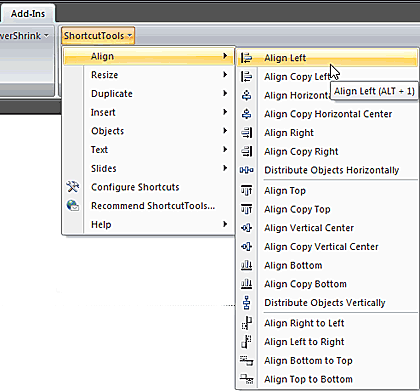Choose the Duplicate menu item
This screenshot has width=420, height=391.
tap(149, 93)
